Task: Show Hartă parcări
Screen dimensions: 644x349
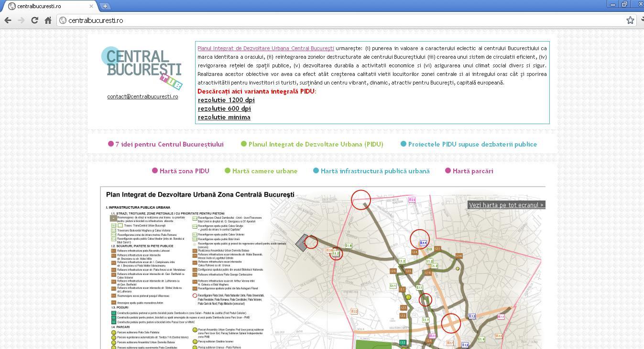Action: click(469, 171)
